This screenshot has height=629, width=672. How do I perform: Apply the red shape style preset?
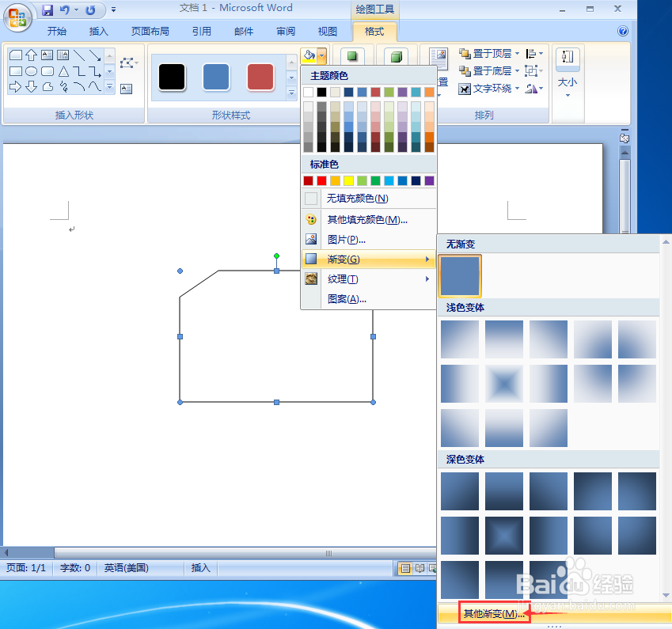coord(260,78)
